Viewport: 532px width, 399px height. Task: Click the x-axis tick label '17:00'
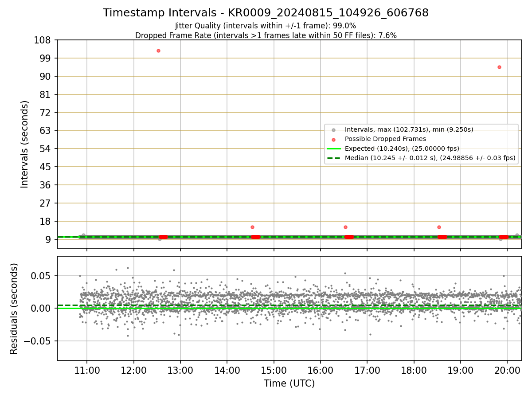pos(367,371)
